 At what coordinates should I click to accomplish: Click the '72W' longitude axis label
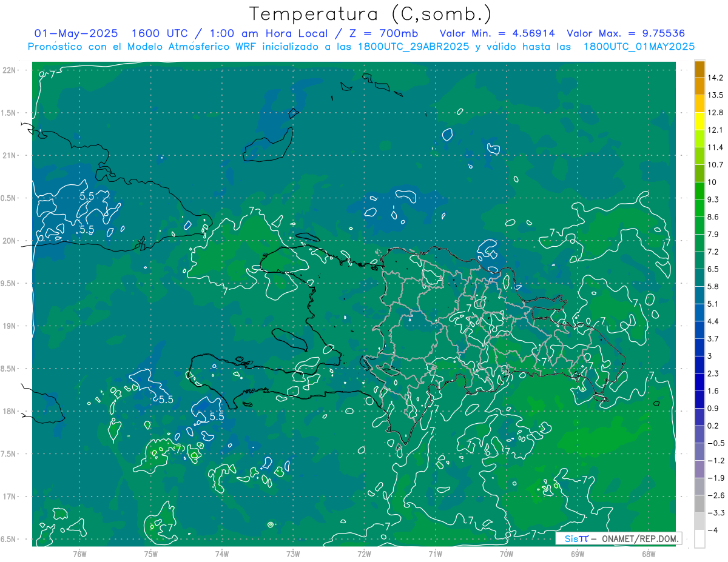click(x=364, y=554)
